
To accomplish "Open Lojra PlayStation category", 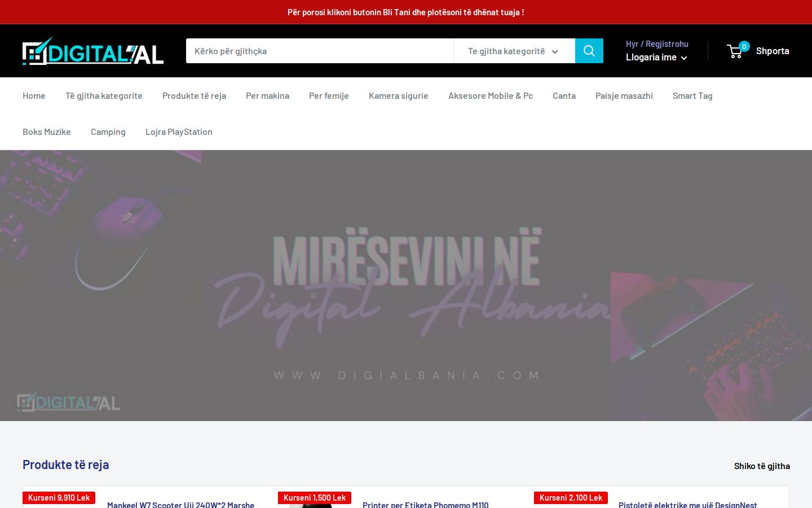I will 179,132.
